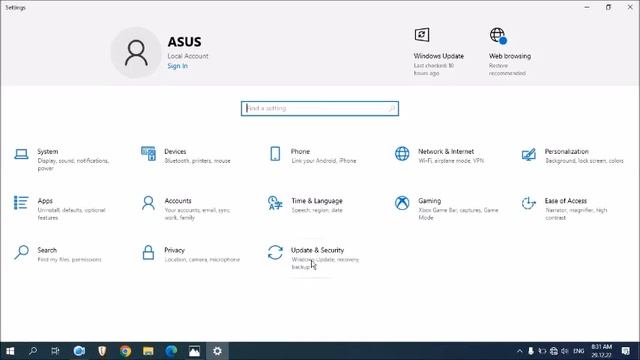
Task: Open the Ease of Access icon
Action: [x=529, y=203]
